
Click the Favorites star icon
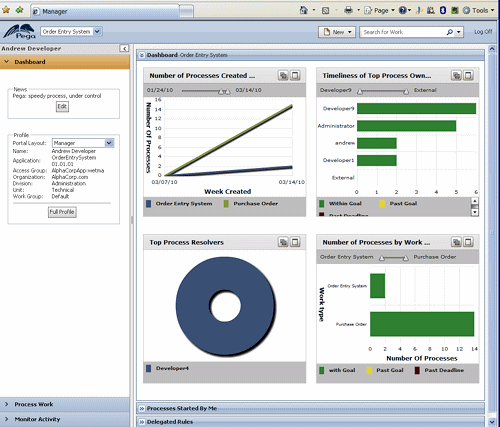[x=6, y=10]
